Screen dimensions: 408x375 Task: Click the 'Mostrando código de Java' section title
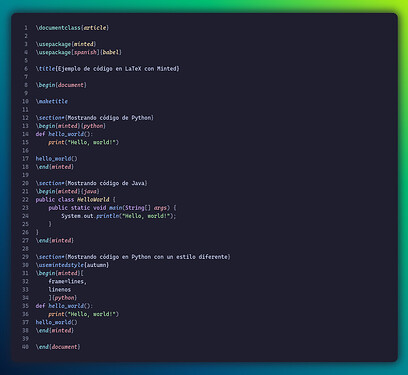pyautogui.click(x=106, y=183)
